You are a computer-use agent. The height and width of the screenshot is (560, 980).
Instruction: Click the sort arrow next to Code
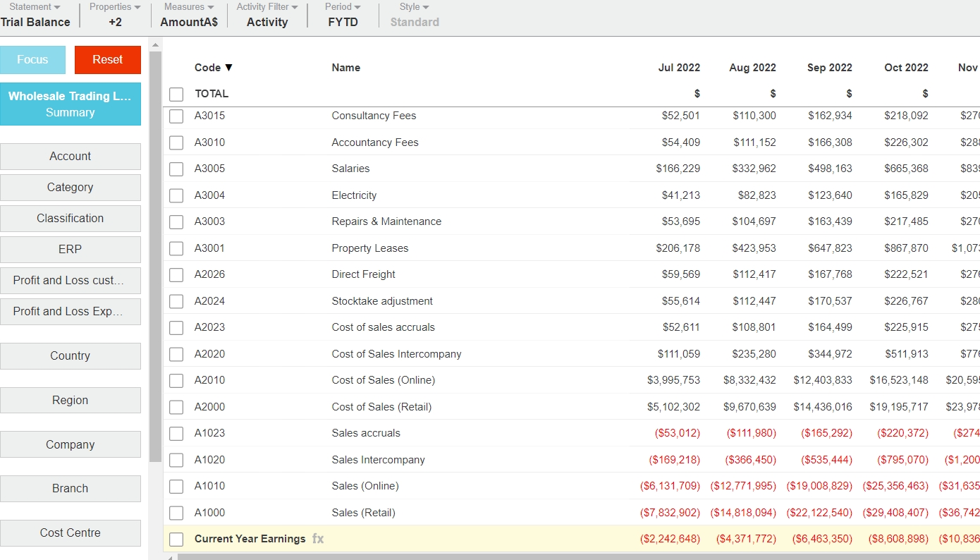pyautogui.click(x=228, y=68)
